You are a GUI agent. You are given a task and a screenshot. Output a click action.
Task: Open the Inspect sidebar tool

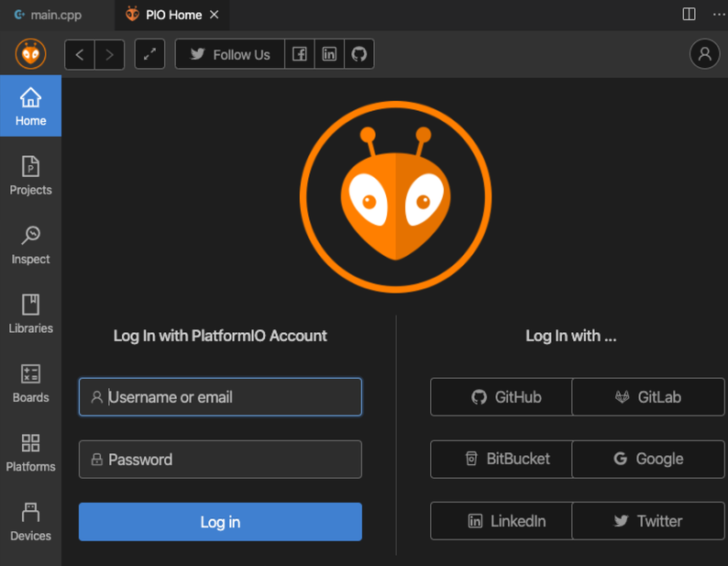tap(30, 245)
